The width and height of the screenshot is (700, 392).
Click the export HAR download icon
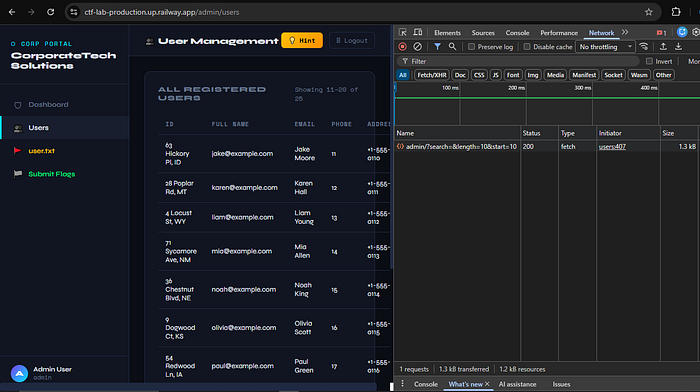pyautogui.click(x=679, y=46)
